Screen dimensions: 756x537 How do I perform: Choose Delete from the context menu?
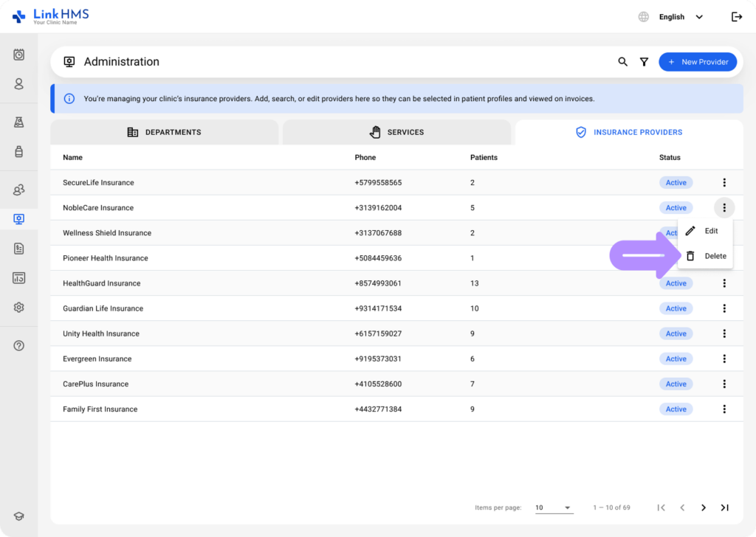pos(705,256)
